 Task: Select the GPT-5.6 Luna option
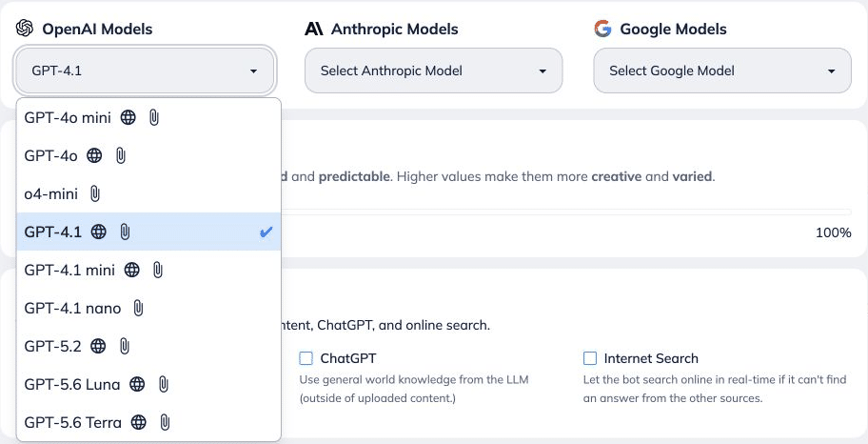(x=148, y=384)
